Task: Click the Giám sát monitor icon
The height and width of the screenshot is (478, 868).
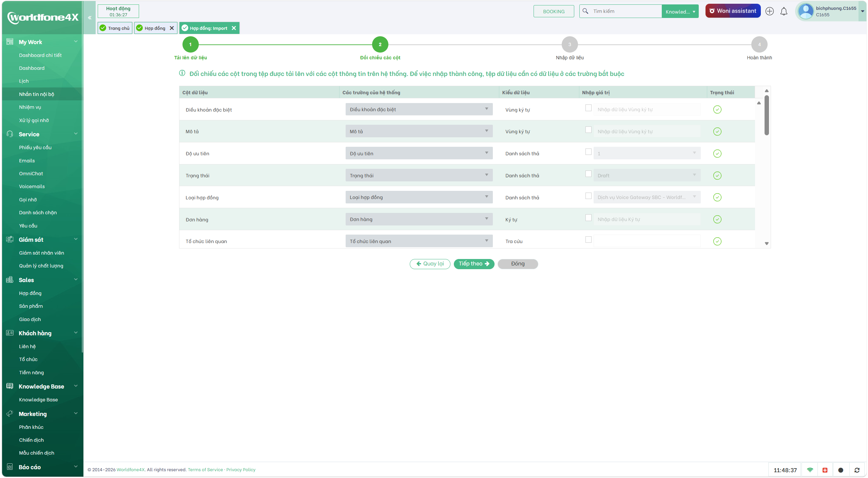Action: [10, 239]
